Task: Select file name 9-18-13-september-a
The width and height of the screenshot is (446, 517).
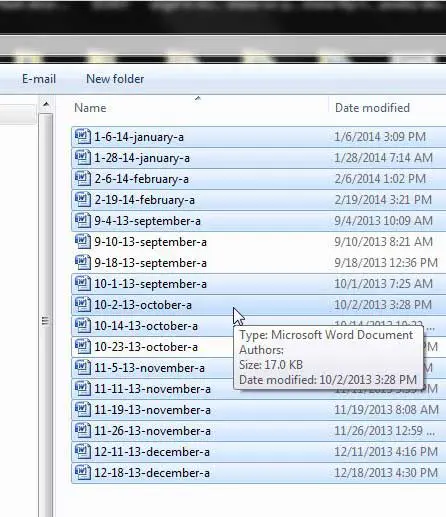Action: (x=150, y=263)
